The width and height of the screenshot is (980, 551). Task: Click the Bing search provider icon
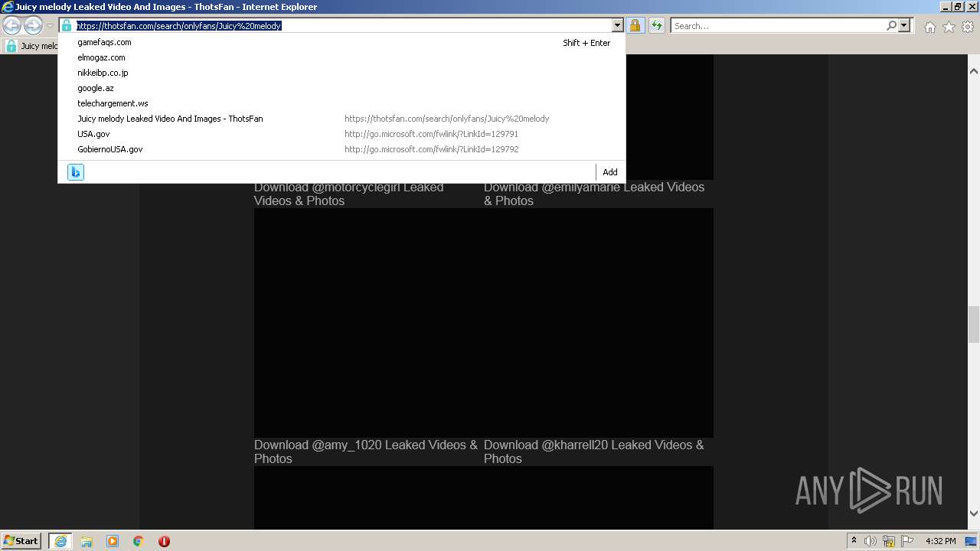[76, 172]
